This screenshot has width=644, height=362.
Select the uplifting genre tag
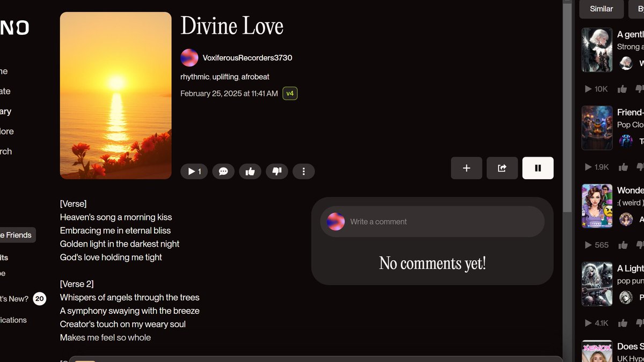[x=225, y=77]
